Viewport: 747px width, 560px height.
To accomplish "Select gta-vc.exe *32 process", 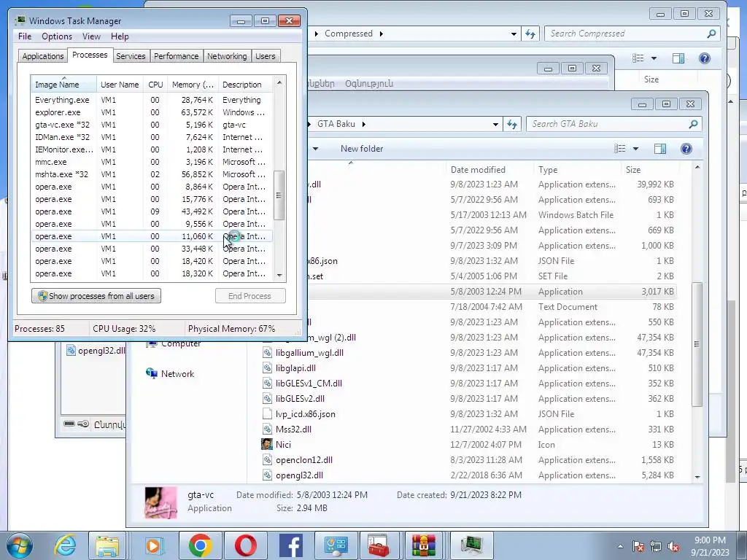I will point(151,125).
